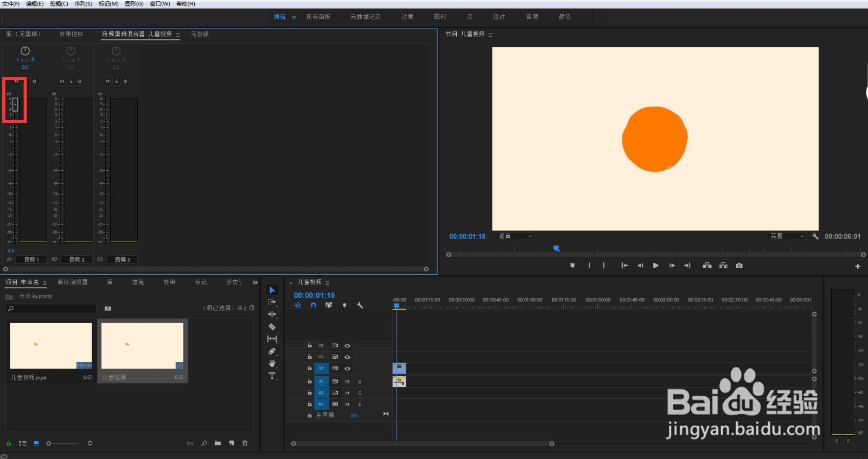This screenshot has width=868, height=459.
Task: Toggle Snap magnet in timeline
Action: pyautogui.click(x=313, y=305)
